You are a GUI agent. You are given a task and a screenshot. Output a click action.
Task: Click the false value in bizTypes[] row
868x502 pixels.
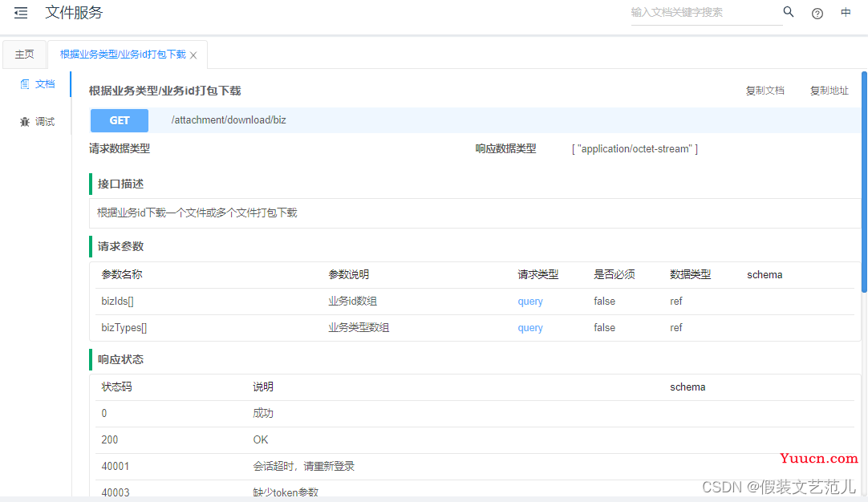click(605, 328)
